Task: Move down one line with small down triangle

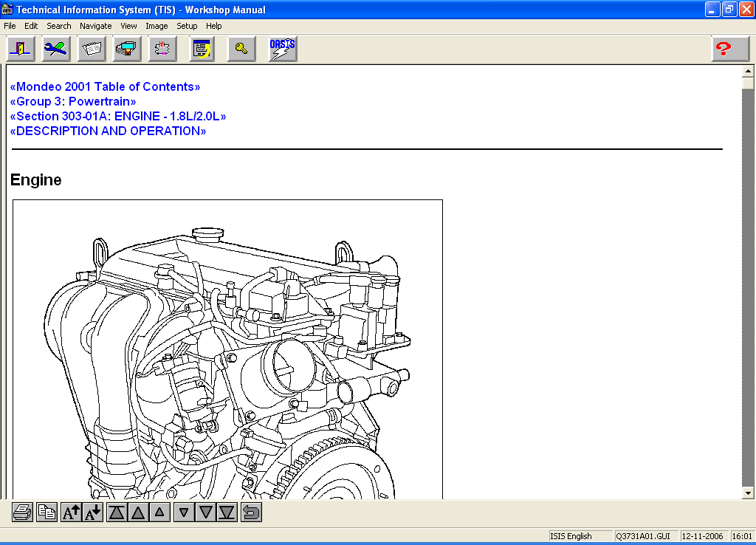Action: click(184, 513)
